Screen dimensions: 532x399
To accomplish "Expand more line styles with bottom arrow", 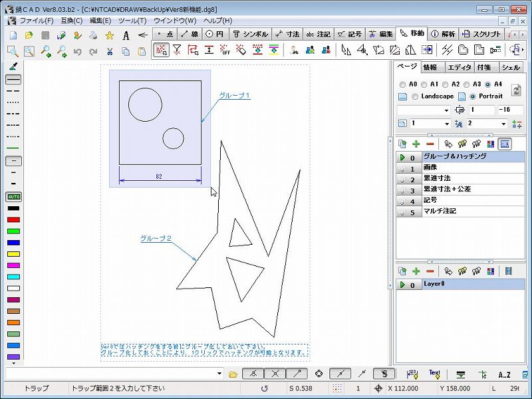I will tap(13, 363).
